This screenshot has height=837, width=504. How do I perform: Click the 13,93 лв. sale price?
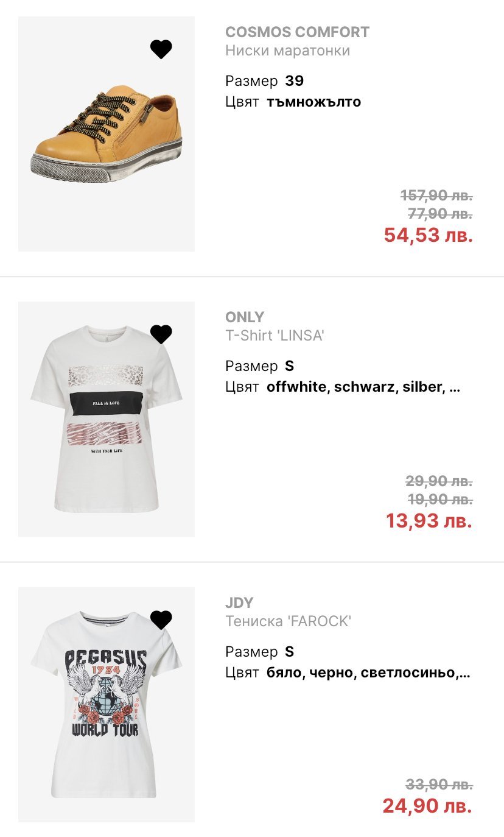(429, 521)
